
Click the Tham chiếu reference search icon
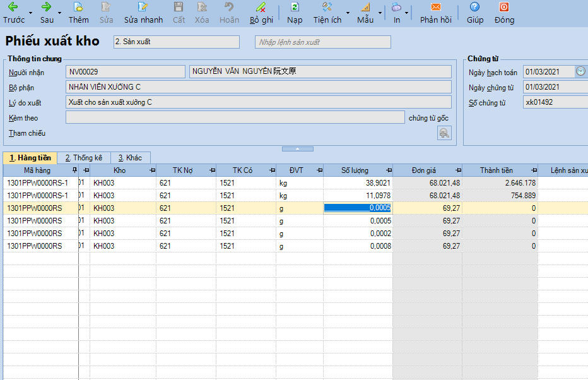coord(444,133)
